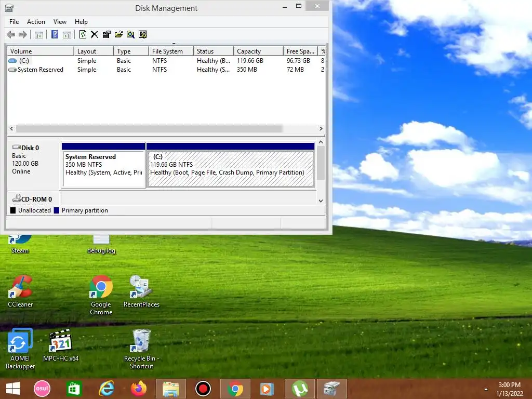Image resolution: width=532 pixels, height=399 pixels.
Task: Open the Steam desktop shortcut
Action: (x=20, y=244)
